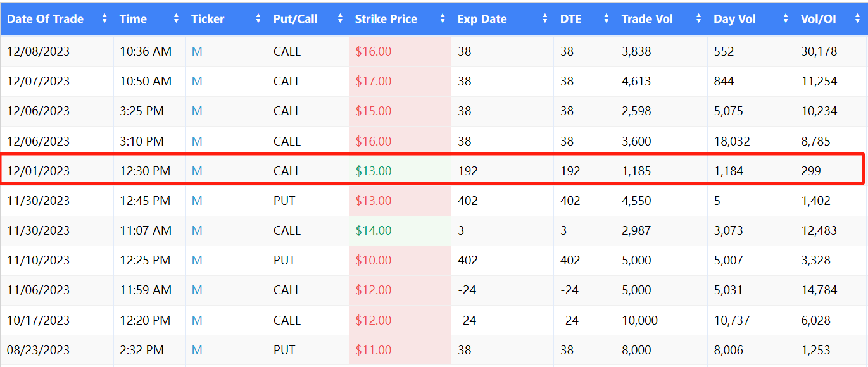This screenshot has height=367, width=868.
Task: Click the Date Of Trade sort arrows
Action: 104,19
